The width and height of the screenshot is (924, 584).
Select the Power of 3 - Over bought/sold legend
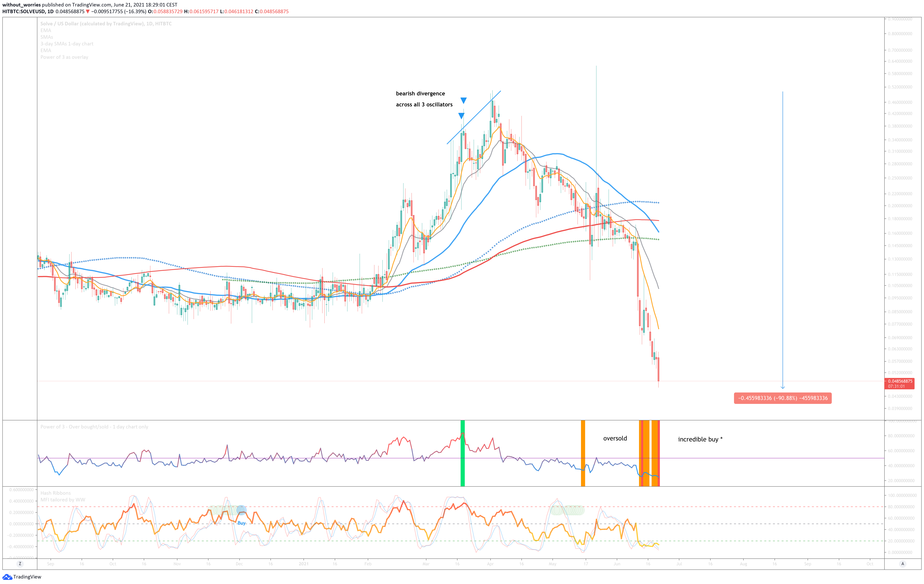click(x=94, y=427)
